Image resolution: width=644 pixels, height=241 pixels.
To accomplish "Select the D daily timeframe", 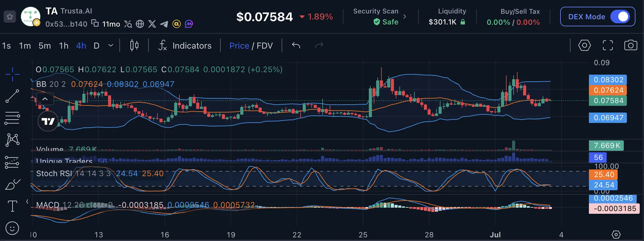I will (97, 46).
